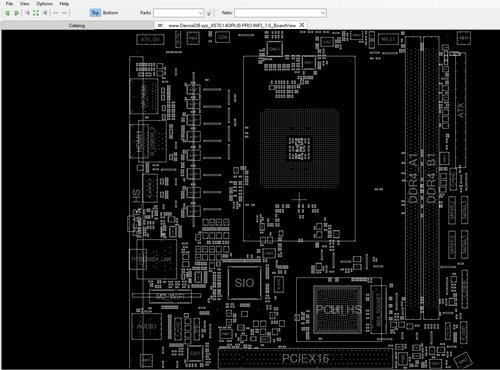The image size is (500, 370).
Task: Click the CPU socket pin grid center
Action: click(299, 148)
